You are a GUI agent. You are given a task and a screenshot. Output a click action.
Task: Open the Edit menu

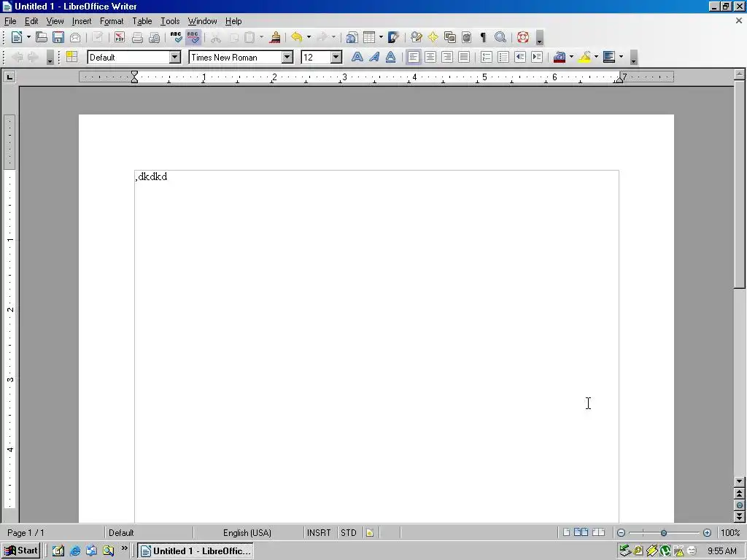pyautogui.click(x=31, y=21)
